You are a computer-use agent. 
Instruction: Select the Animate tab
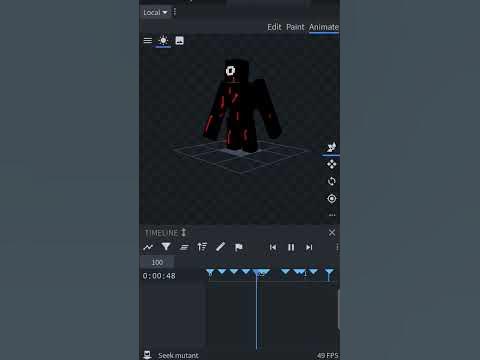point(323,27)
